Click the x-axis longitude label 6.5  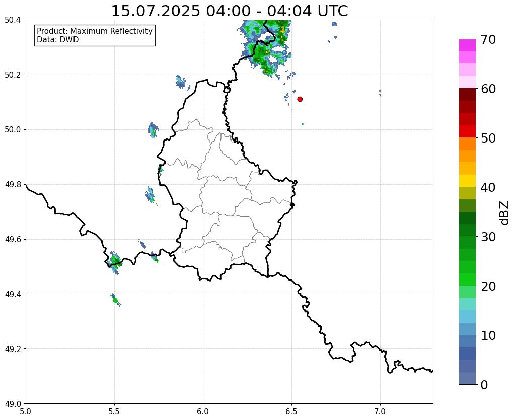(x=291, y=411)
